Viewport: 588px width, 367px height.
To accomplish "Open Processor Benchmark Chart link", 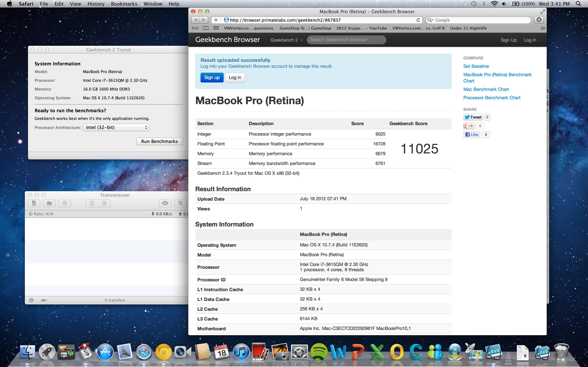I will click(492, 98).
